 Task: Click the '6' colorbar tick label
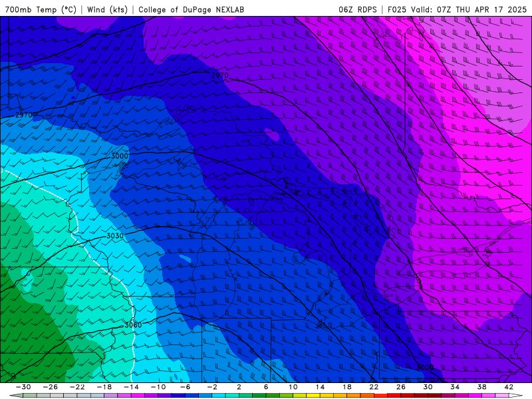(x=266, y=387)
